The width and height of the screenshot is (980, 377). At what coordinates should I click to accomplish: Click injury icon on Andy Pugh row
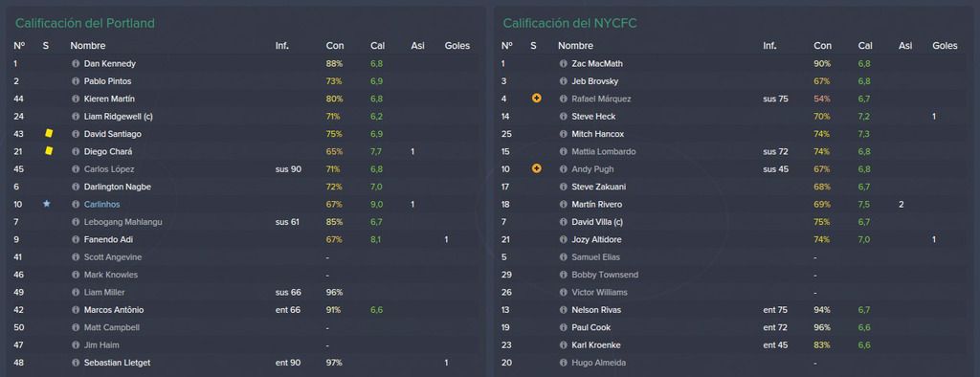coord(536,168)
